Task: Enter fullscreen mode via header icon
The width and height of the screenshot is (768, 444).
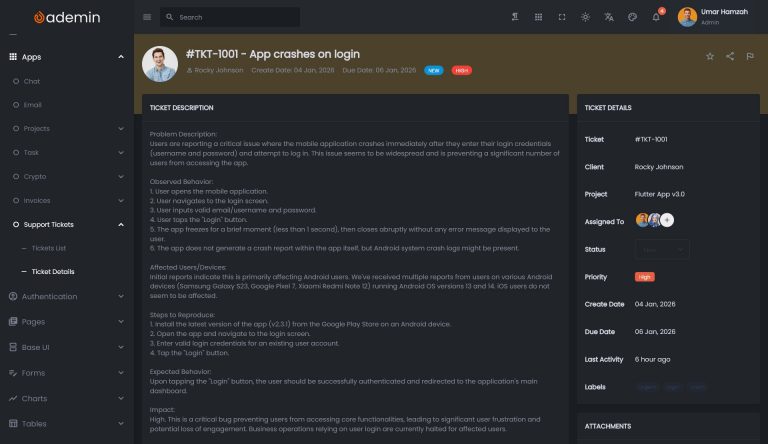Action: click(x=562, y=17)
